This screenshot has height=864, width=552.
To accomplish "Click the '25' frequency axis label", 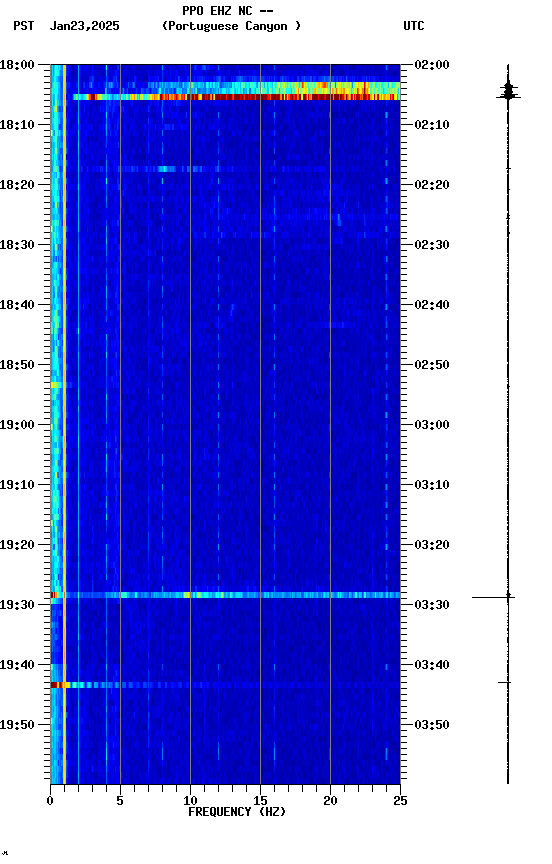I will coord(401,801).
